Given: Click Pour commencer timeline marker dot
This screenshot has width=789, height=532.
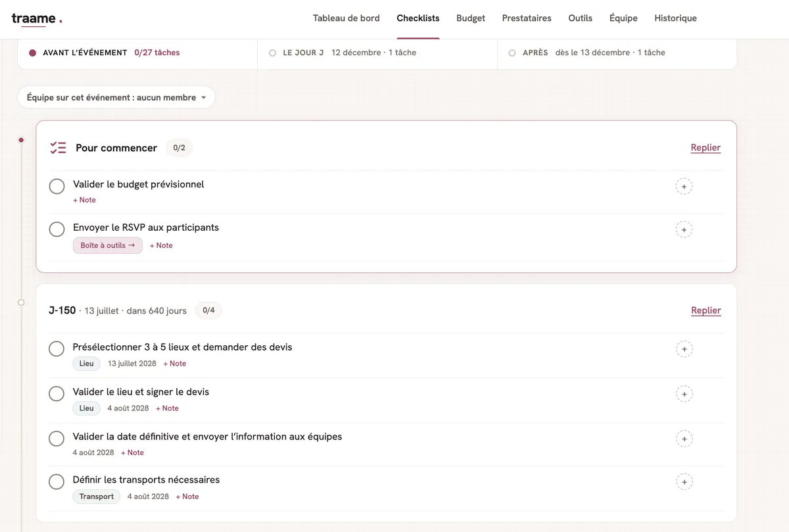Looking at the screenshot, I should (21, 140).
